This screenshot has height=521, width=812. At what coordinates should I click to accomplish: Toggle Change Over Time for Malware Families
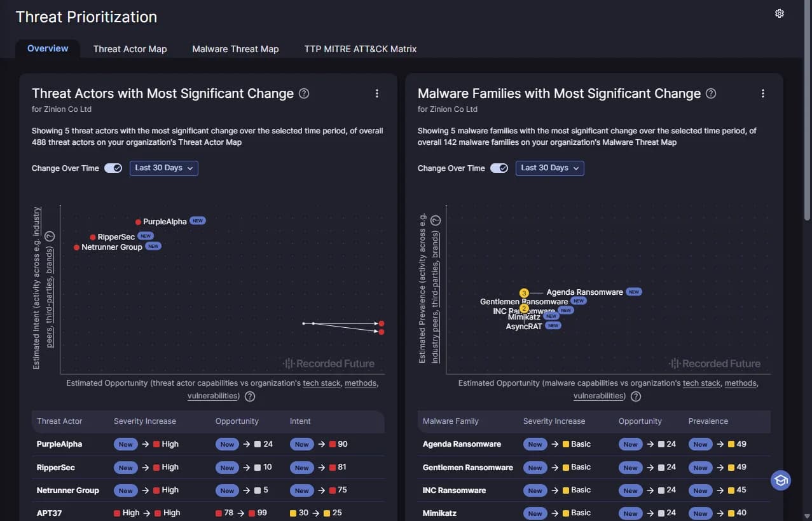[x=499, y=168]
